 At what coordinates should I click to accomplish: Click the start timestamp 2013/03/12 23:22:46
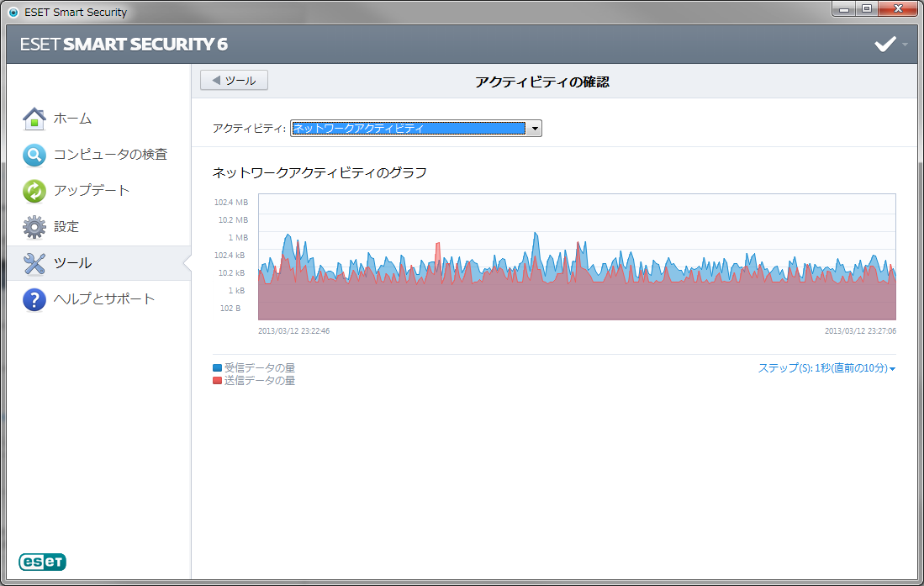coord(294,331)
